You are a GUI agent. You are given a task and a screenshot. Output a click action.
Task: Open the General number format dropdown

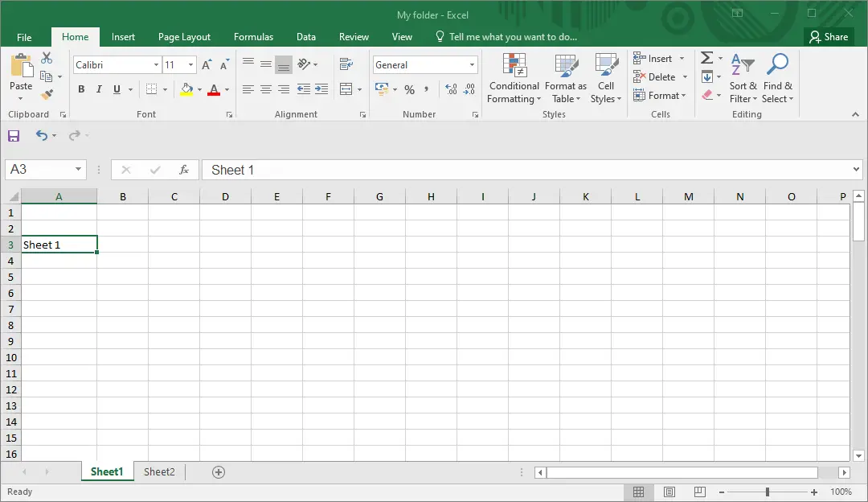point(472,65)
